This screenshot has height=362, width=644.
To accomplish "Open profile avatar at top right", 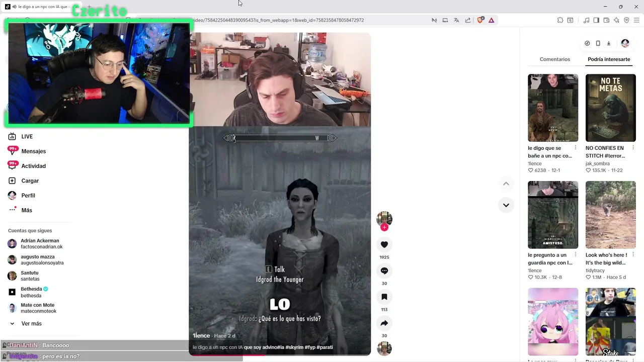I will (625, 43).
